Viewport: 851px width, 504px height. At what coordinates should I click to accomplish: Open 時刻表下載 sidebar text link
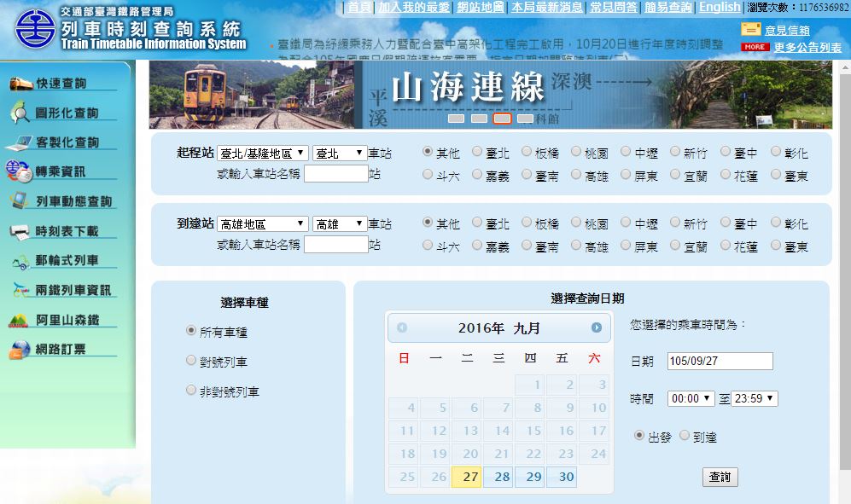(x=67, y=232)
